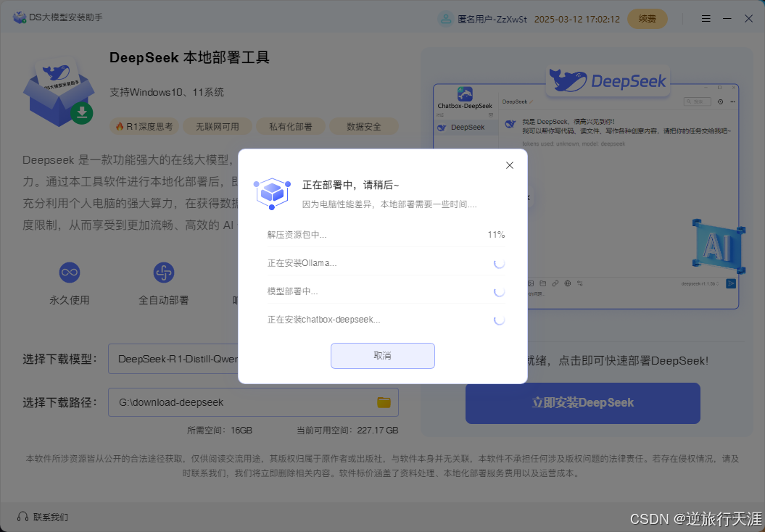Click the folder icon in preview chat toolbar
Image resolution: width=765 pixels, height=532 pixels.
click(x=542, y=283)
